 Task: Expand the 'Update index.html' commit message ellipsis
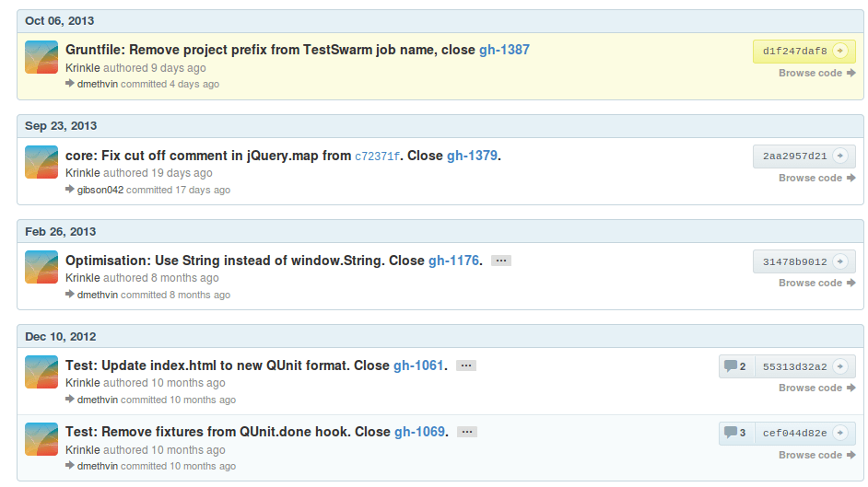466,365
